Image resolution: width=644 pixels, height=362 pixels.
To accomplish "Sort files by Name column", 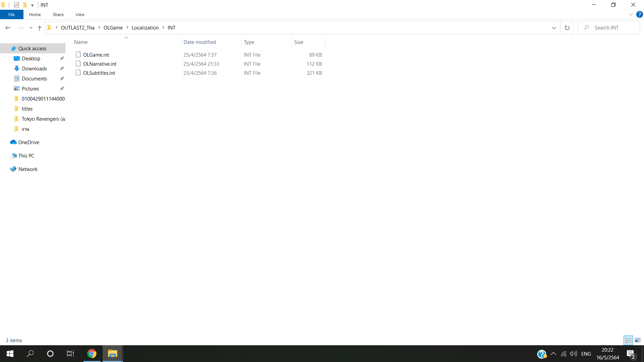I will tap(126, 42).
